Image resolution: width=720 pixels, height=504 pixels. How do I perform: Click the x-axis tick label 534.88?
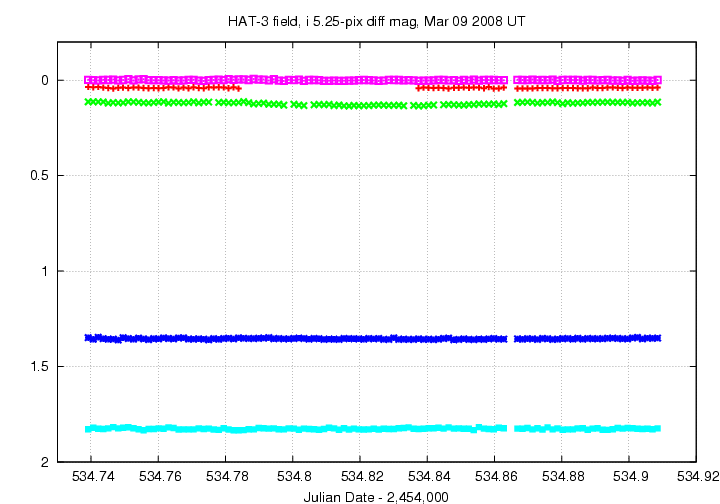563,476
